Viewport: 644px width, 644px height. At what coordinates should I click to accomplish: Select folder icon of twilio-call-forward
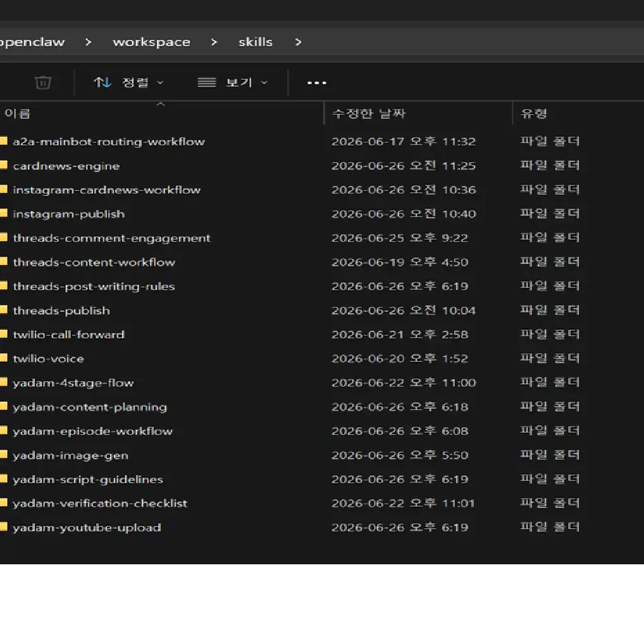click(4, 334)
